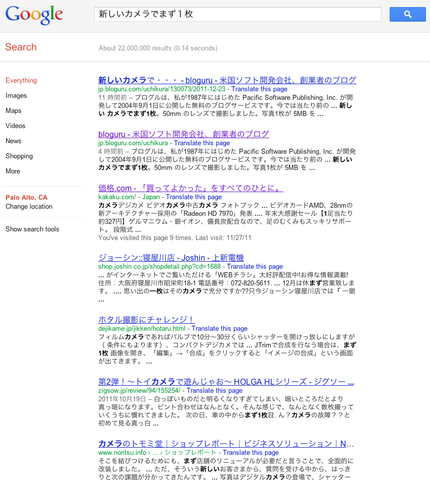Open the second bloguru 米国ソフト開発会社 result
Image resolution: width=430 pixels, height=480 pixels.
coord(183,134)
